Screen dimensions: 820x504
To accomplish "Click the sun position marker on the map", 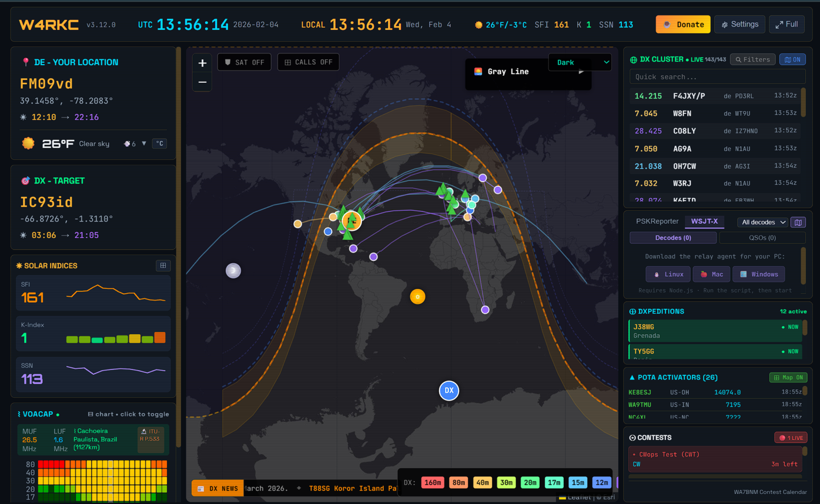I will (x=417, y=296).
